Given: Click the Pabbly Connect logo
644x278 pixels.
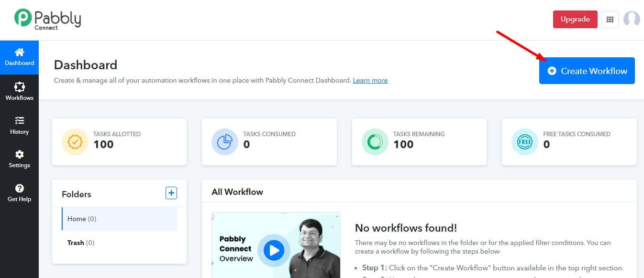Looking at the screenshot, I should (46, 19).
